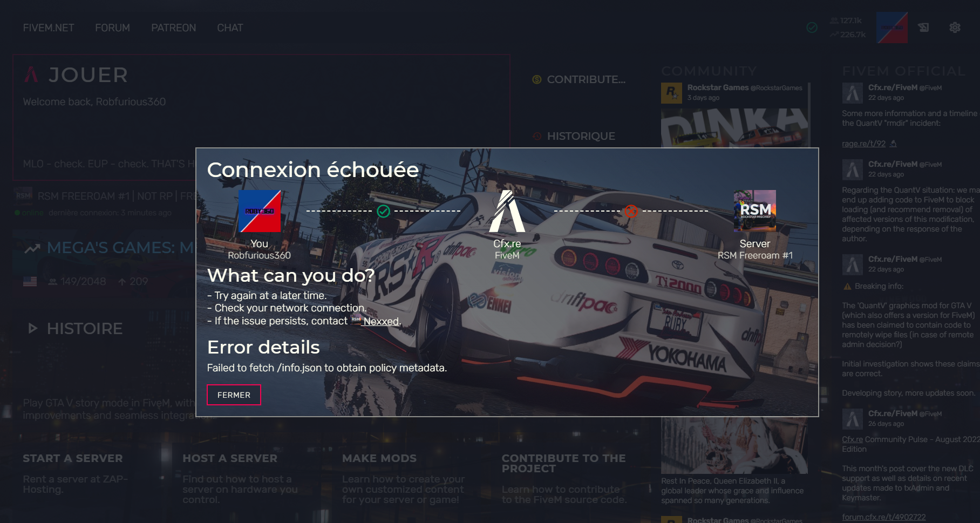The width and height of the screenshot is (980, 523).
Task: Click the 'dernière connexion: 3 minutes ago' text
Action: (x=110, y=213)
